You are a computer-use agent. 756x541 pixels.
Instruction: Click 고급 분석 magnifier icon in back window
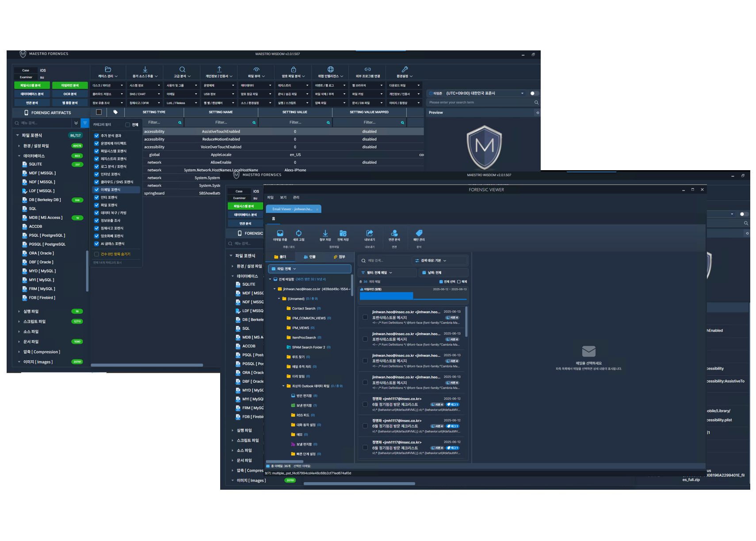coord(182,69)
